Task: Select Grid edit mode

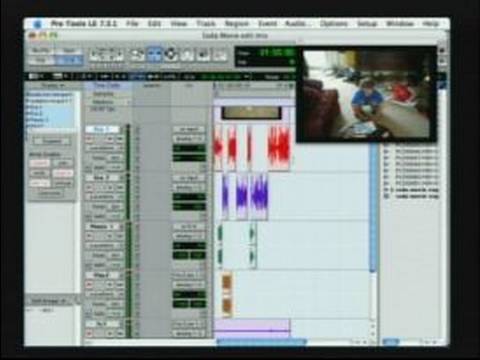Action: (69, 60)
